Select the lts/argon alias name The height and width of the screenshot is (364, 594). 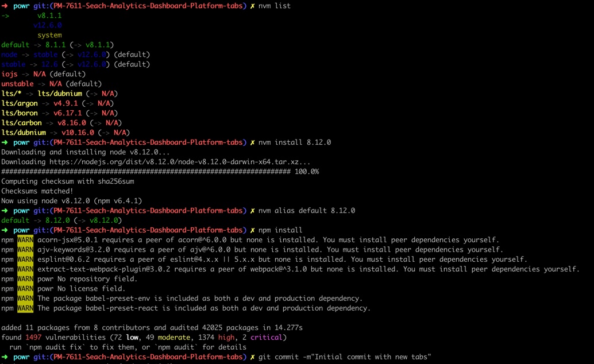(20, 103)
